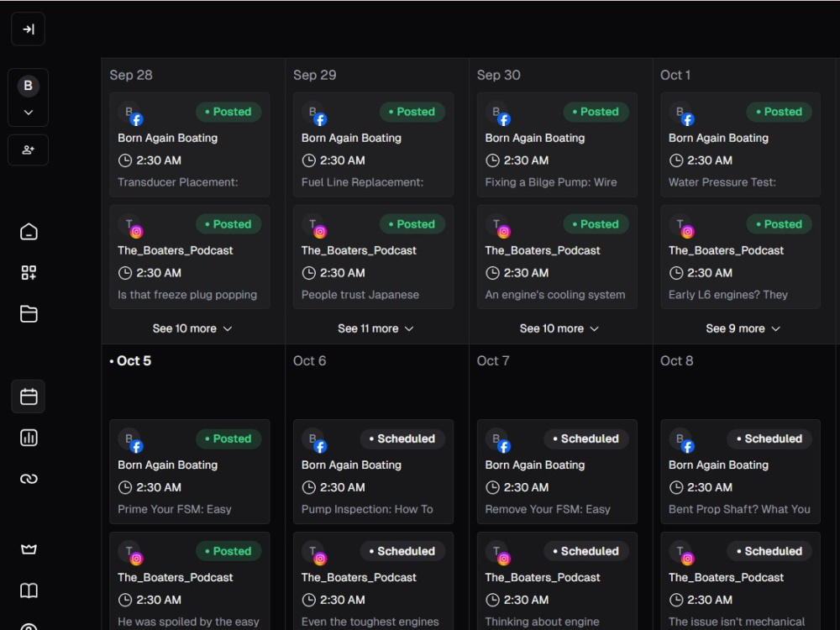Click the crown upgrade icon
This screenshot has height=630, width=840.
tap(29, 549)
